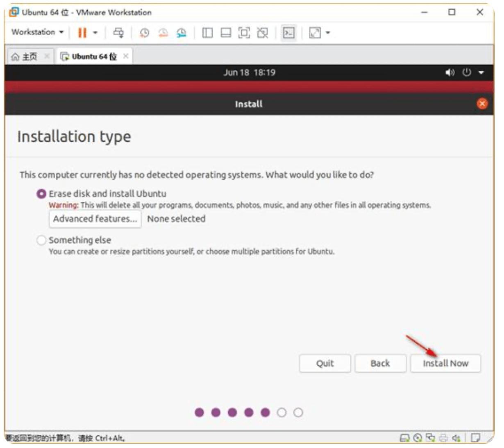Click the 'None selected' text

[x=176, y=219]
